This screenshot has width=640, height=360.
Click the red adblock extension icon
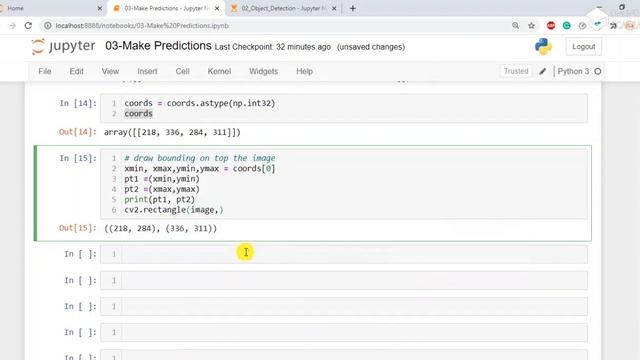click(x=551, y=25)
